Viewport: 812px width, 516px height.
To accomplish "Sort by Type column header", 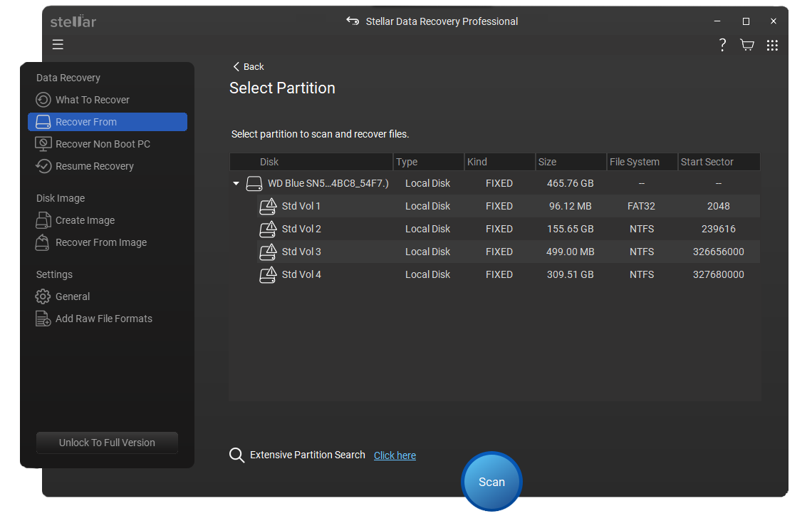I will [429, 162].
